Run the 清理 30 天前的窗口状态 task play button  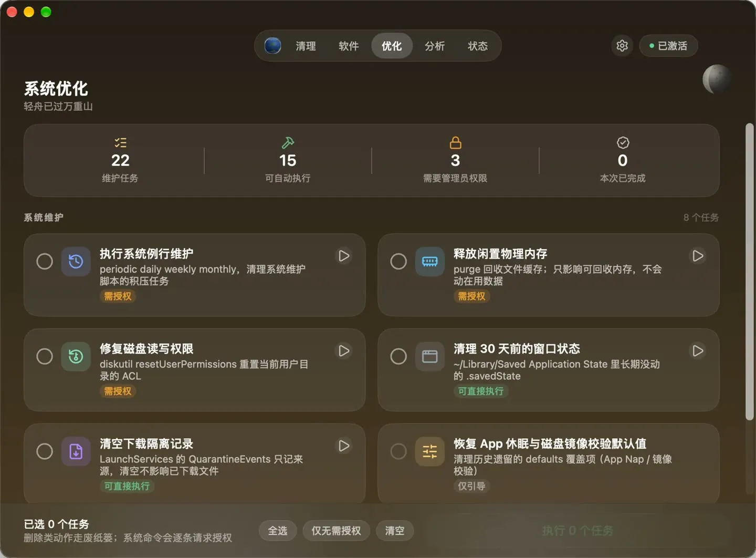coord(698,351)
